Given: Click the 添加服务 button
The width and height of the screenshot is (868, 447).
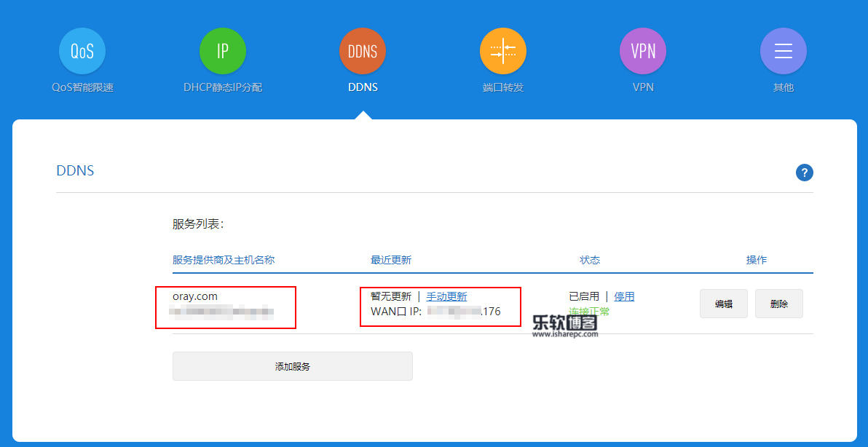Looking at the screenshot, I should tap(292, 366).
